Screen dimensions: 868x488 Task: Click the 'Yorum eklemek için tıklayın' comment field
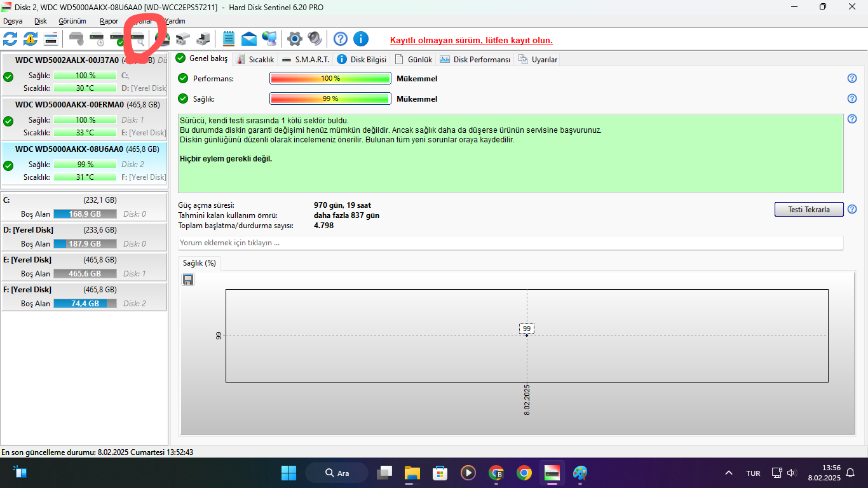click(511, 243)
